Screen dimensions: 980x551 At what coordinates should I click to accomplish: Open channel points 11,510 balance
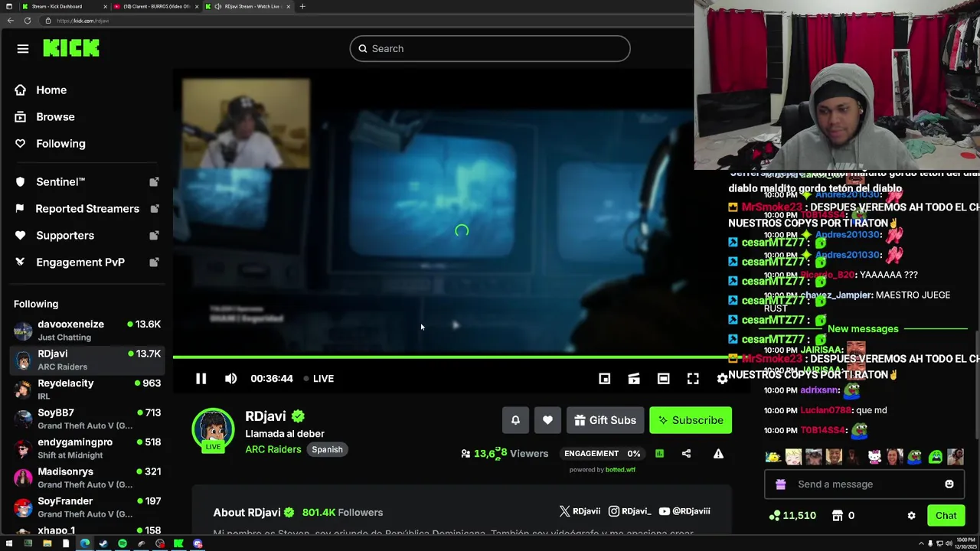(793, 516)
